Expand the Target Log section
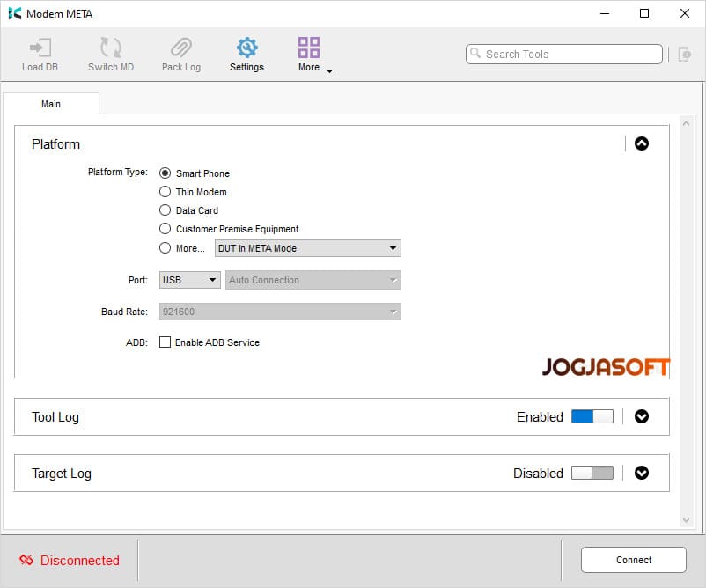The height and width of the screenshot is (588, 706). [x=642, y=473]
